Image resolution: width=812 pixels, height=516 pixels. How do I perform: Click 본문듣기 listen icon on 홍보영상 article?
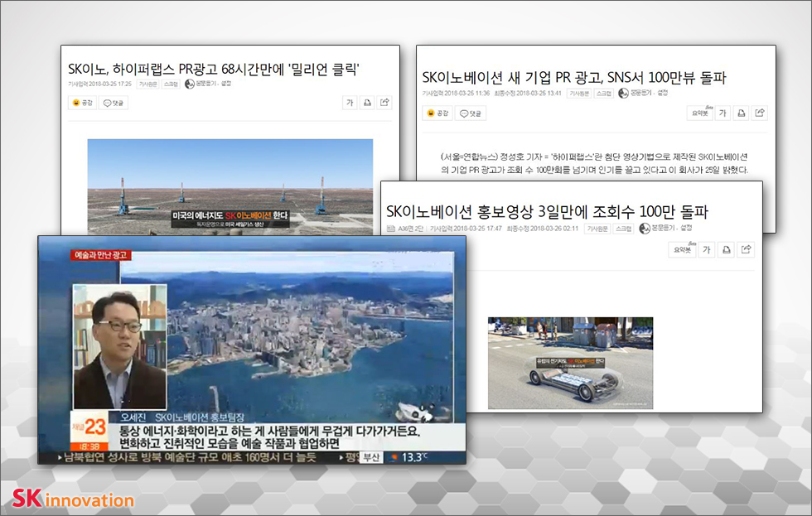pyautogui.click(x=645, y=228)
